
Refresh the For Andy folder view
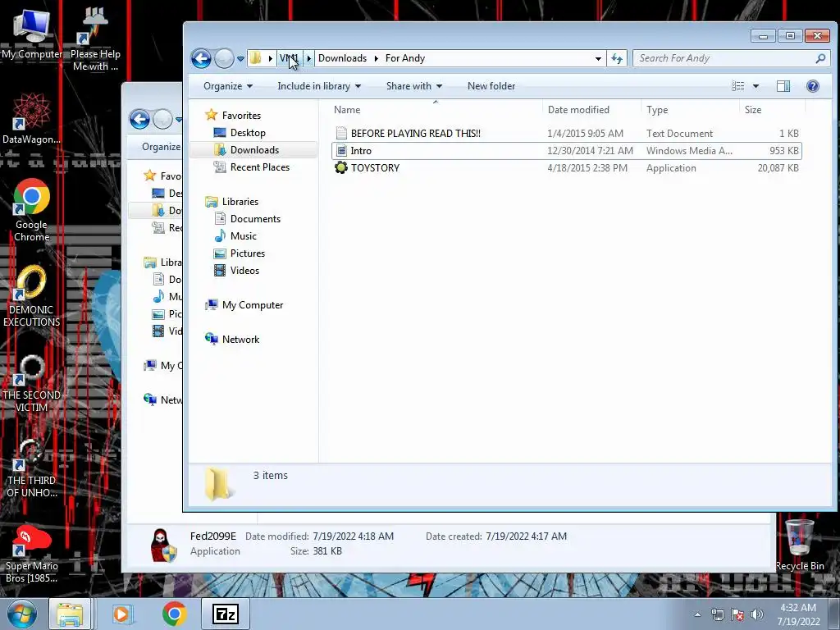[x=617, y=58]
